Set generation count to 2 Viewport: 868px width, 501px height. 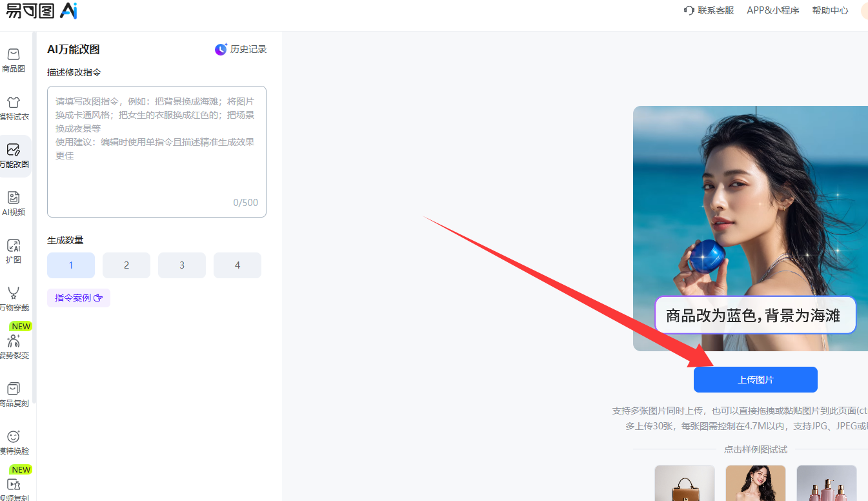point(126,265)
